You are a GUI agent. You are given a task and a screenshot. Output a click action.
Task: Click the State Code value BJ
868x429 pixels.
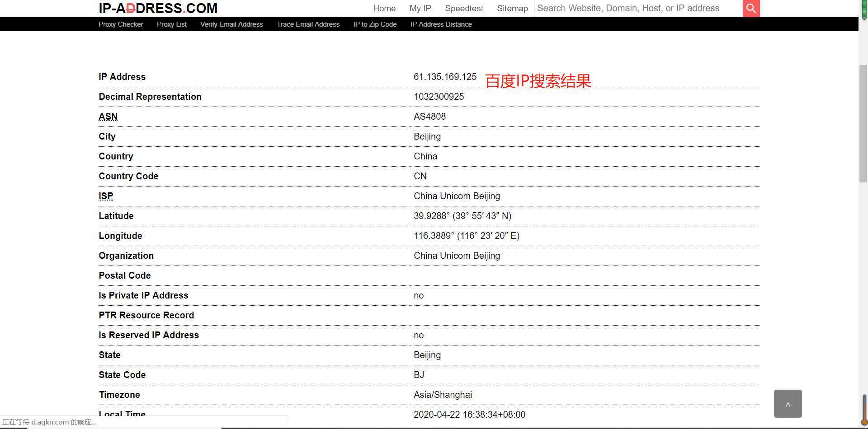point(419,375)
